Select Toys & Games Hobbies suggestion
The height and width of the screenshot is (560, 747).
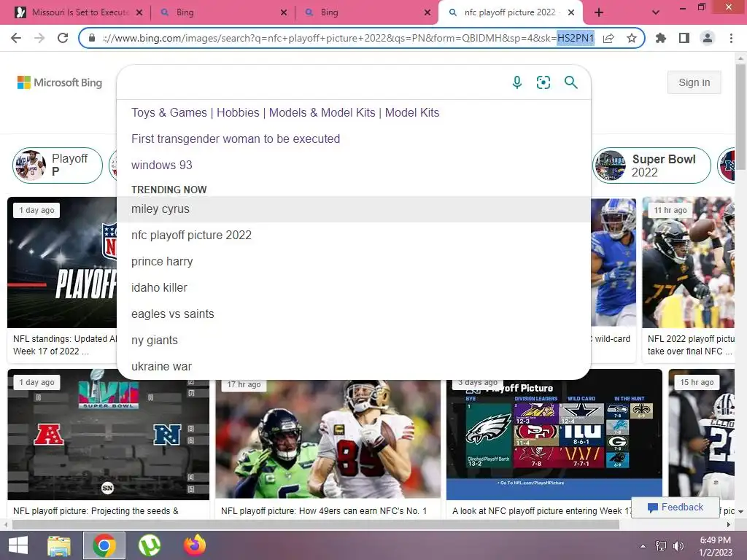(354, 113)
